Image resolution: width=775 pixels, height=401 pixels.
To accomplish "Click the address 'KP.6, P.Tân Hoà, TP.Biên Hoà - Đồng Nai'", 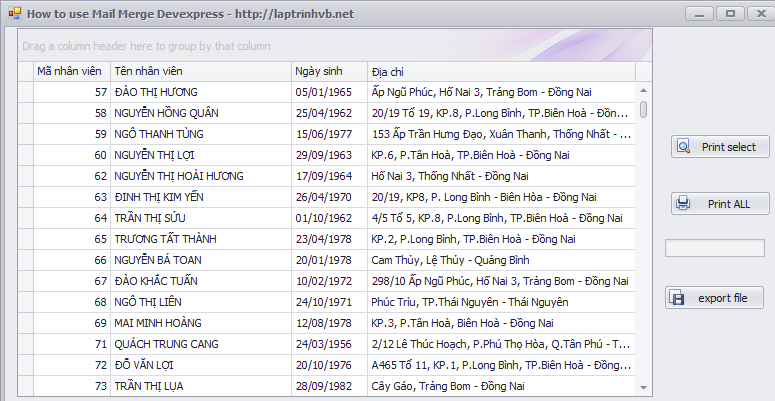I will click(502, 155).
